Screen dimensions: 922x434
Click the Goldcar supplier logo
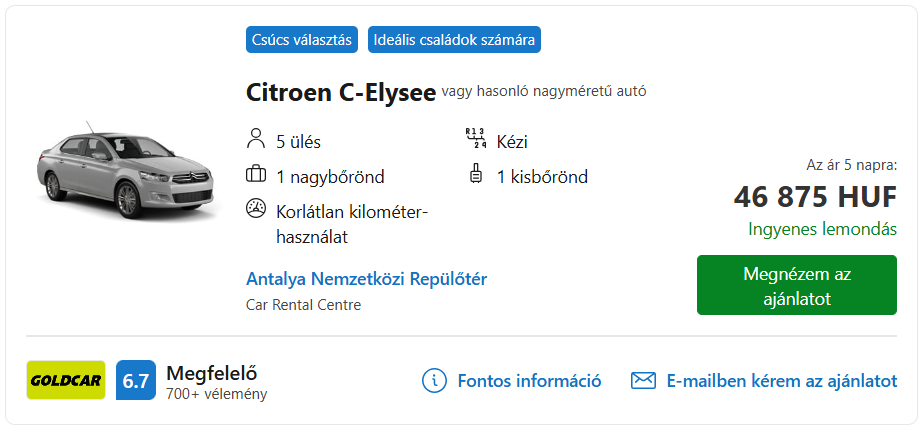[x=66, y=380]
